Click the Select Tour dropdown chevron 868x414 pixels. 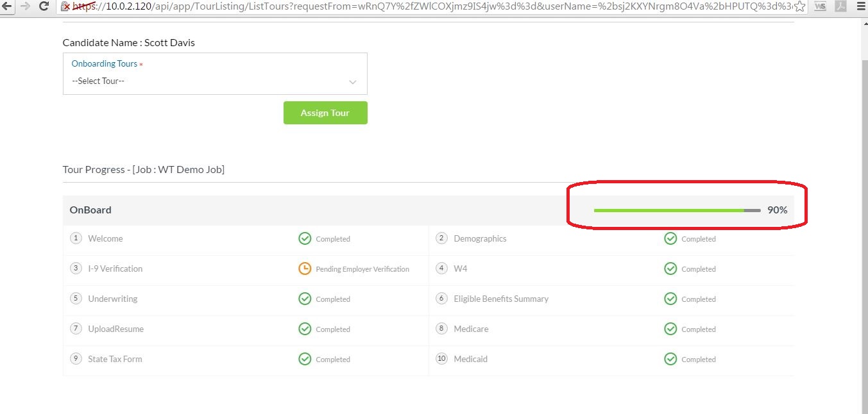[x=352, y=82]
